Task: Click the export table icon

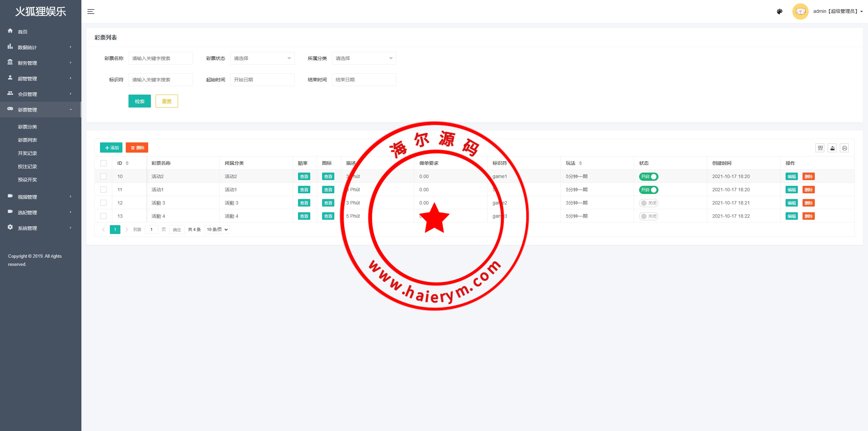Action: pyautogui.click(x=832, y=148)
